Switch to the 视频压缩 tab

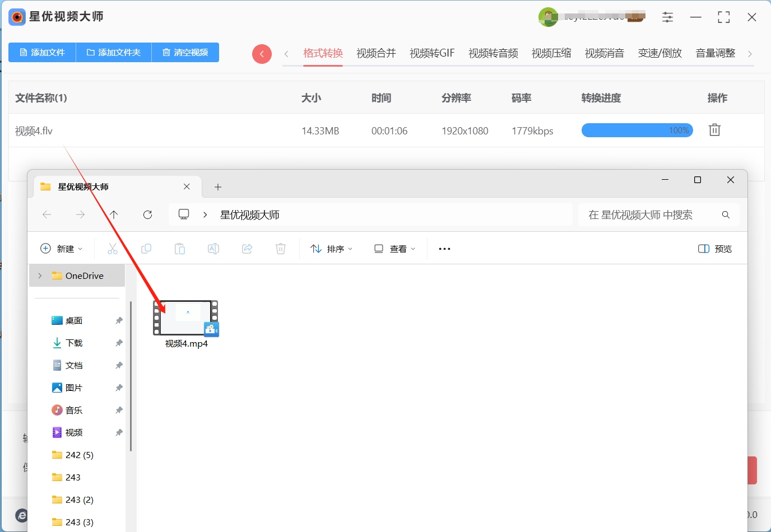pos(551,53)
